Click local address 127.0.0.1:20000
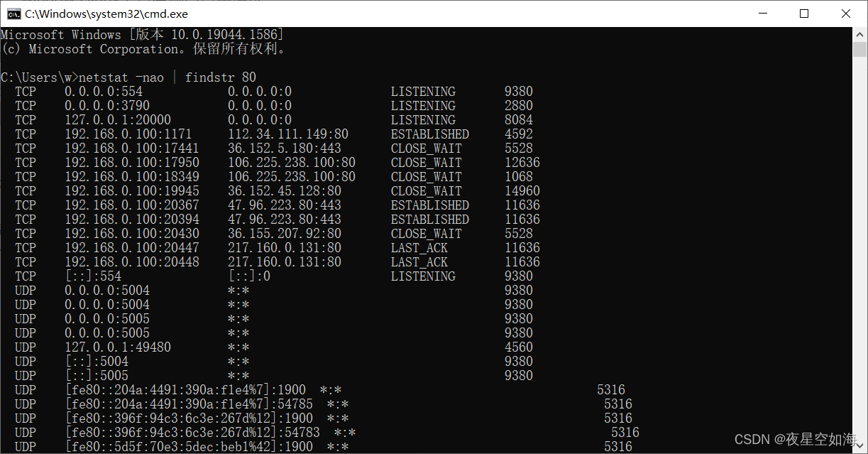868x454 pixels. (x=118, y=120)
